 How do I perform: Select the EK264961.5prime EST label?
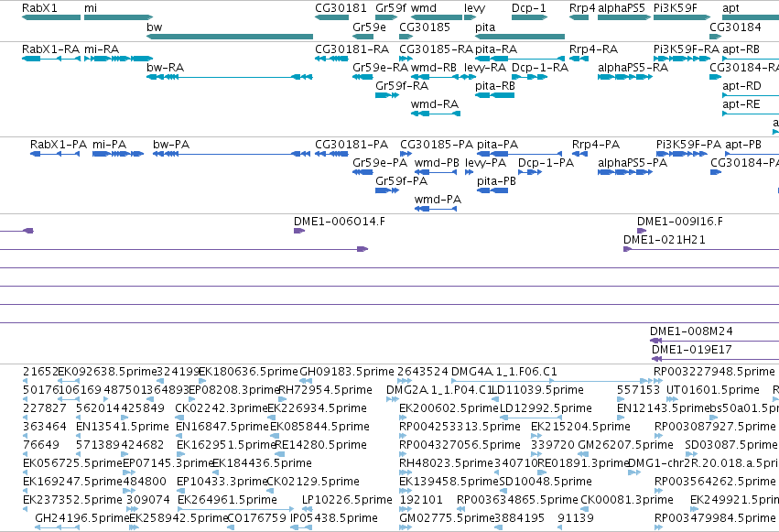[227, 500]
